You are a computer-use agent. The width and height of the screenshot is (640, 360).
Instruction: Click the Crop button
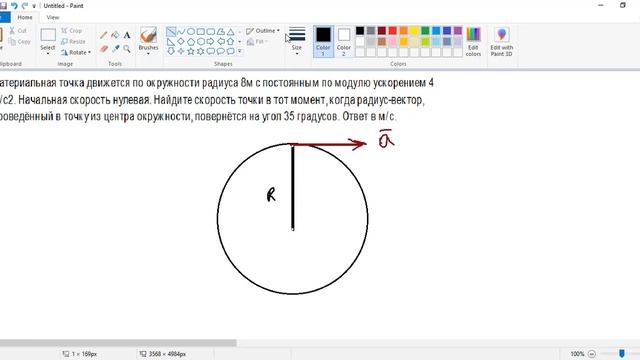point(72,31)
